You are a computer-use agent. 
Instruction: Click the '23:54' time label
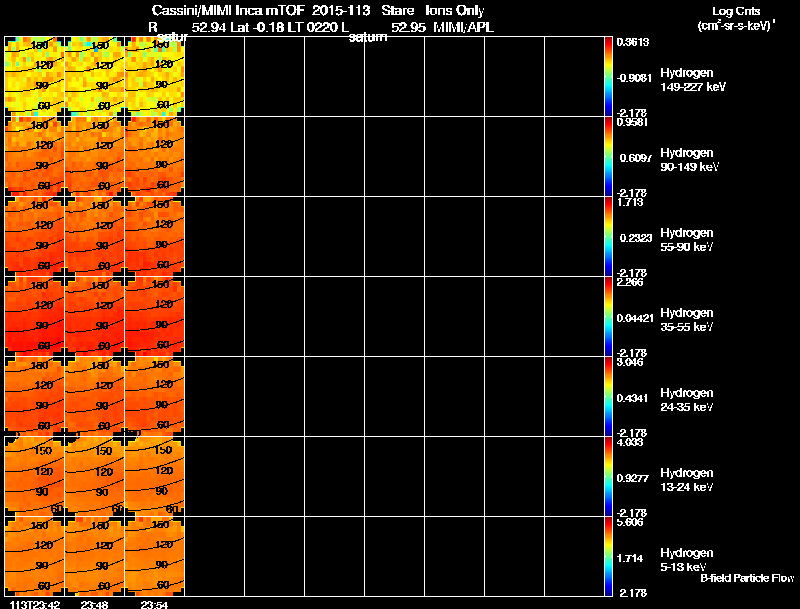tap(154, 605)
